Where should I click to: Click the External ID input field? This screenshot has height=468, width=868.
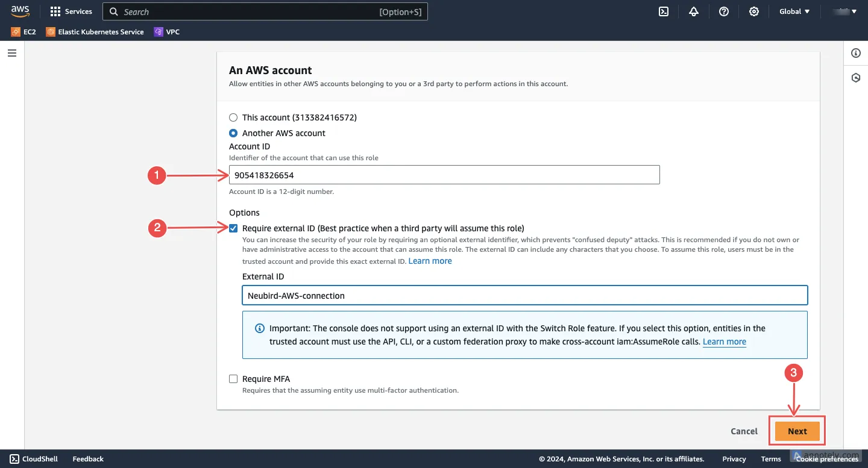tap(525, 295)
